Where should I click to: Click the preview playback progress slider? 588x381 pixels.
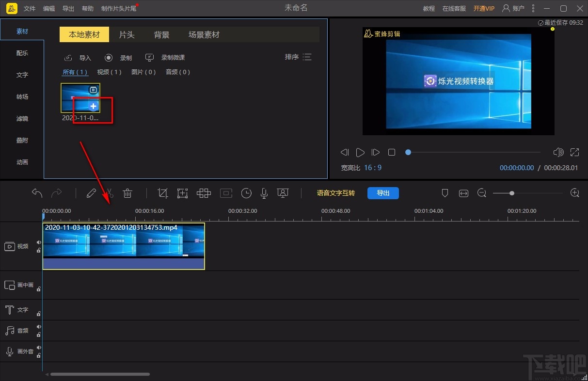(x=474, y=152)
